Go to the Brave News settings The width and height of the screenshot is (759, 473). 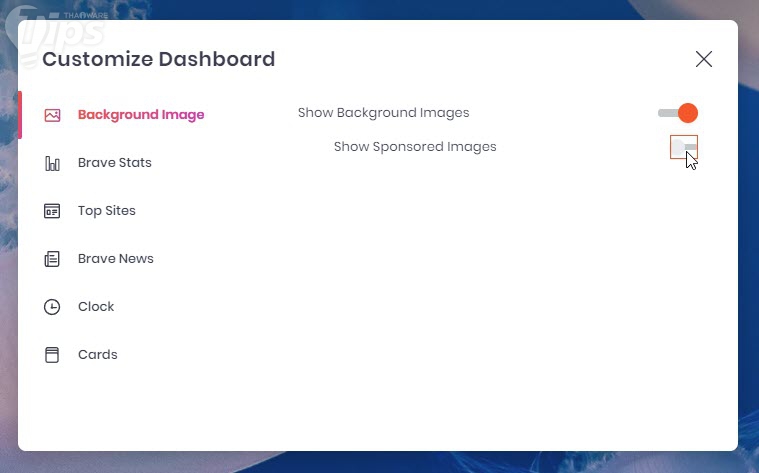(x=116, y=259)
